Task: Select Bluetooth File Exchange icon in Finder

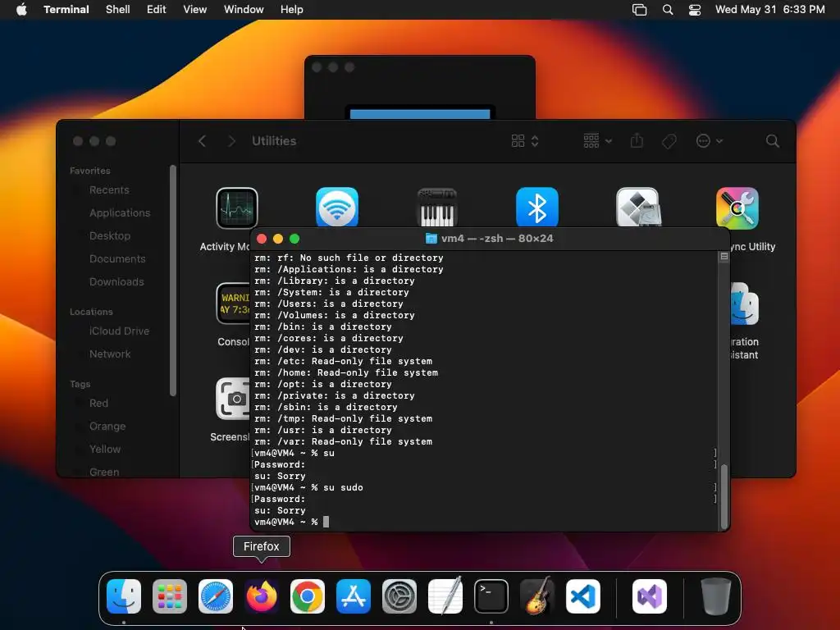Action: 537,207
